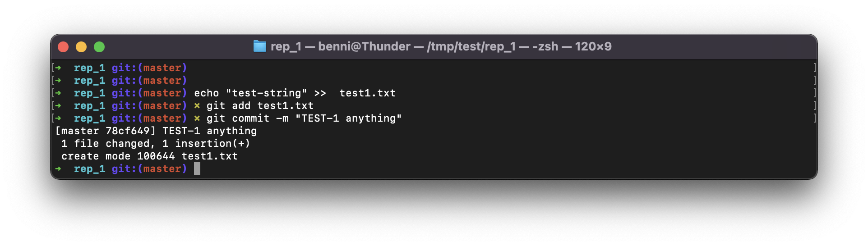The height and width of the screenshot is (246, 868).
Task: Click the commit hash 78cf649
Action: [x=128, y=131]
